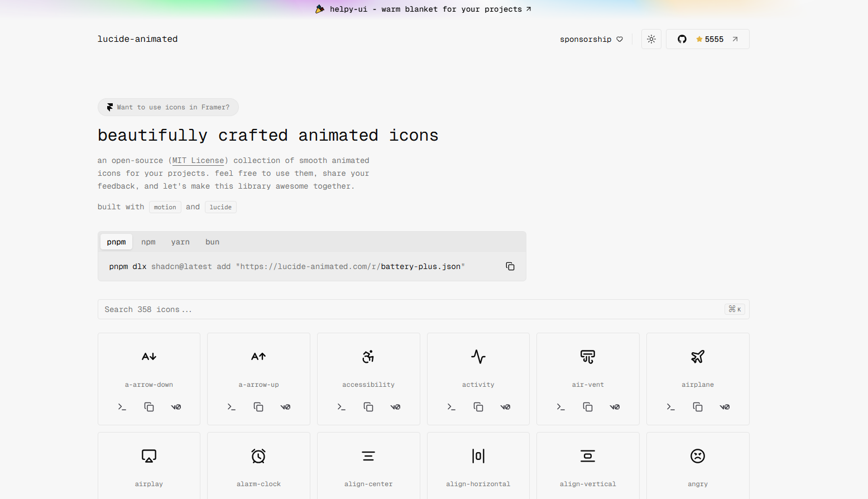Copy the accessibility icon code
This screenshot has width=868, height=499.
[368, 407]
